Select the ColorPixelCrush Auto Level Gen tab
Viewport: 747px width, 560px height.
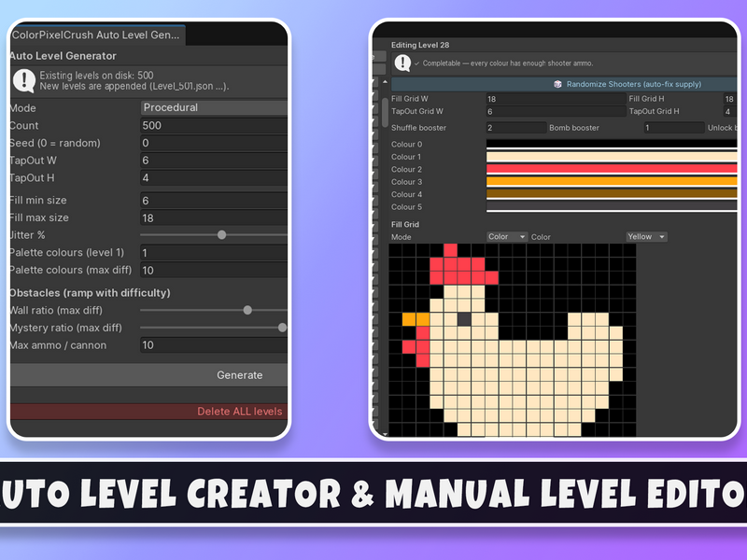97,35
